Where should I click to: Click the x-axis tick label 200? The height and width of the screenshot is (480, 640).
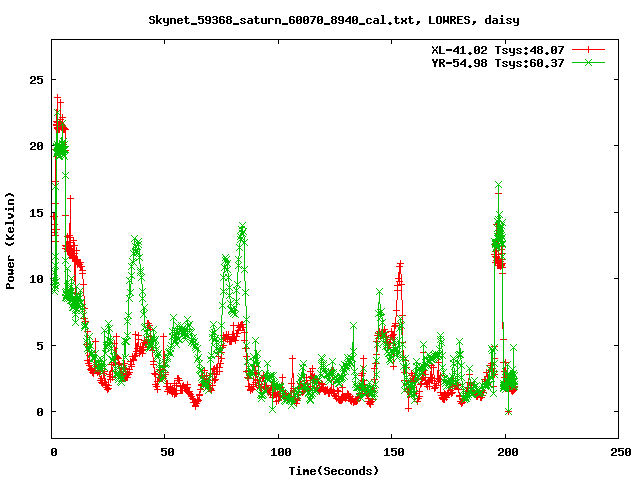(x=507, y=452)
